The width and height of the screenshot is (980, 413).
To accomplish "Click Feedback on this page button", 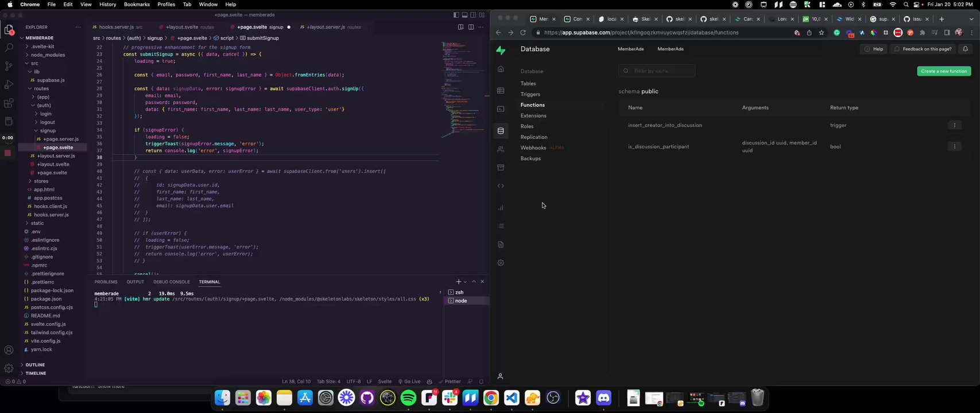I will (x=923, y=49).
